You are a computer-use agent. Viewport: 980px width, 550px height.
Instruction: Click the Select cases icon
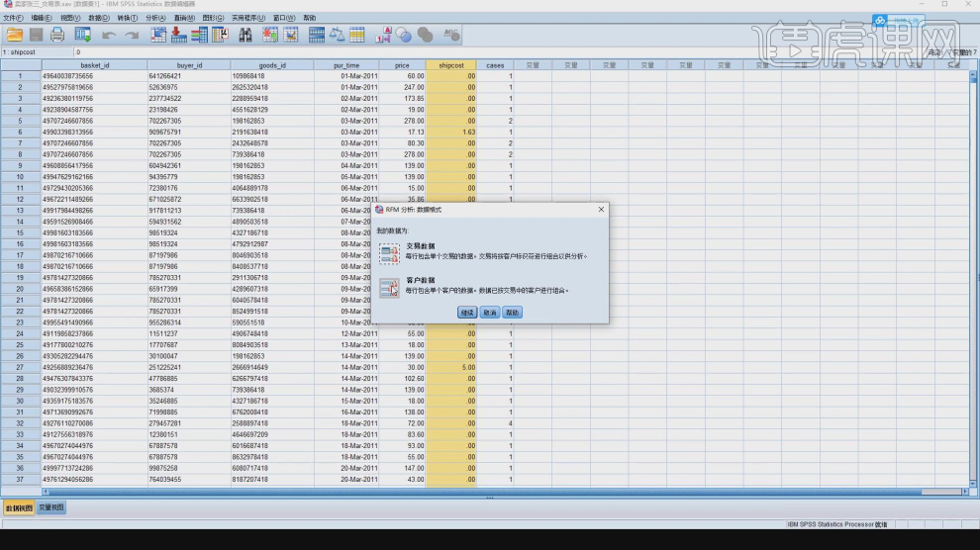point(357,35)
